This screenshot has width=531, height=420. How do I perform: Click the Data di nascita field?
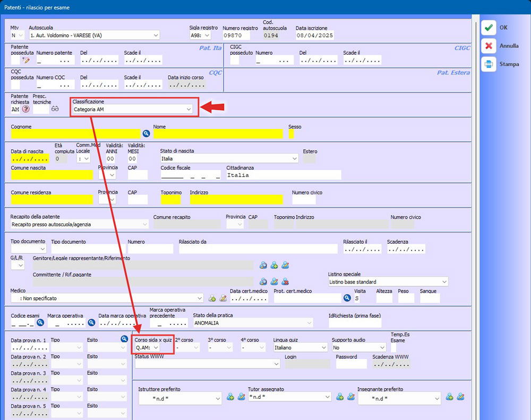pyautogui.click(x=30, y=159)
